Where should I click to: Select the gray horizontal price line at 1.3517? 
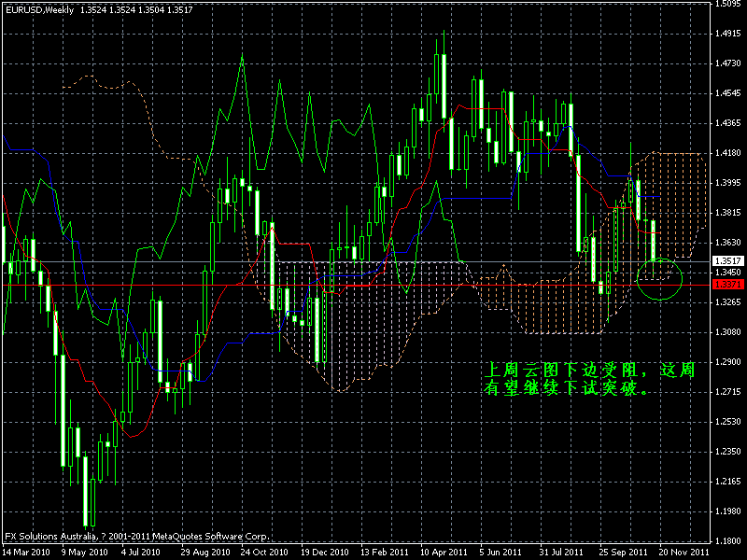coord(355,261)
